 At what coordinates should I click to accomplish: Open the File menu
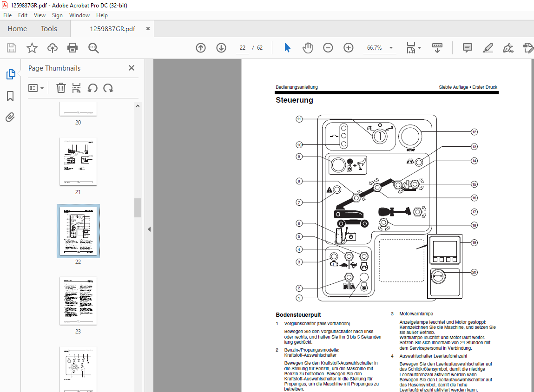(x=7, y=15)
